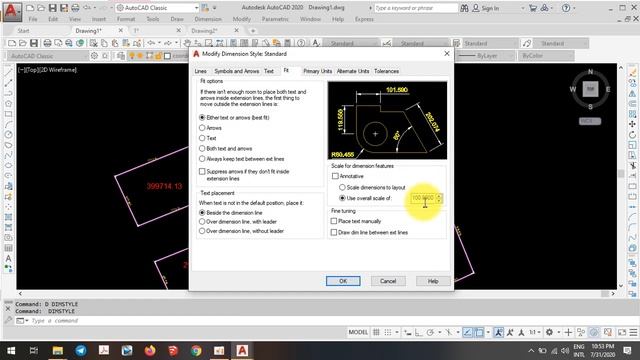Switch to Lines tab
Screen dimensions: 640x360
[x=200, y=71]
